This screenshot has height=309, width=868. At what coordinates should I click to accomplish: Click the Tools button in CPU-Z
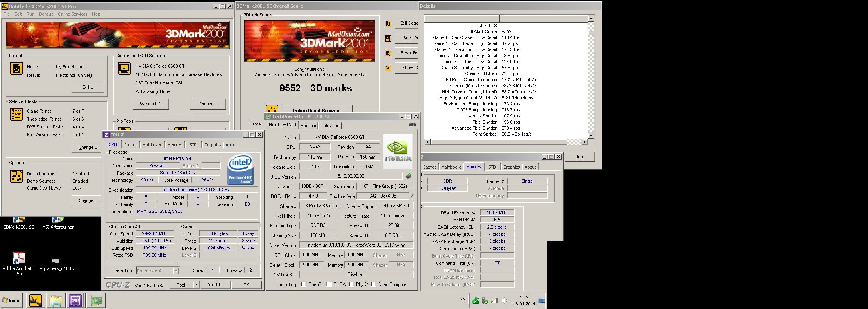[182, 285]
